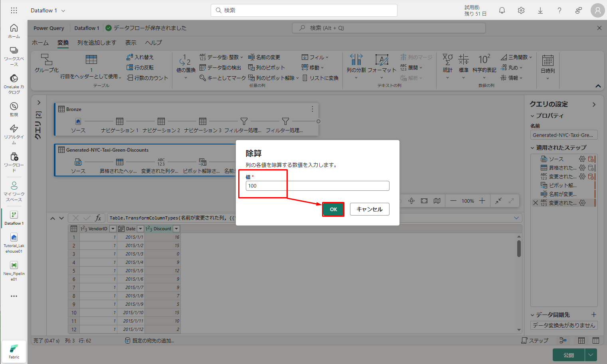The width and height of the screenshot is (607, 364).
Task: Open the notifications bell icon
Action: (x=502, y=10)
